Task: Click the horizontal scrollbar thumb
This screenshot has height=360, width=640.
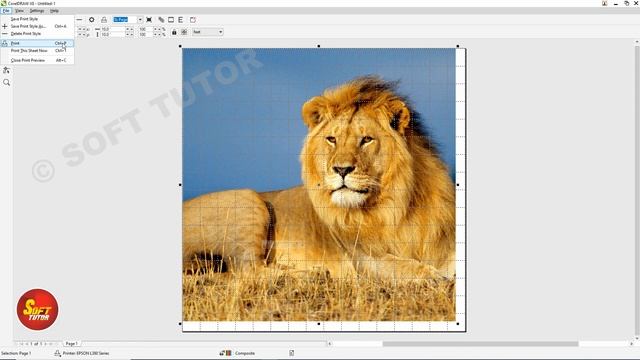Action: click(480, 344)
